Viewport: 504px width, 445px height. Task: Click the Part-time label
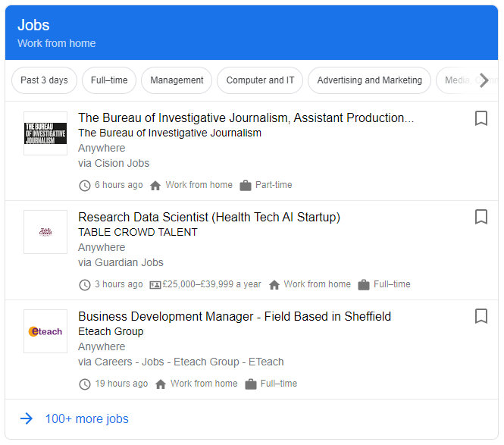click(274, 185)
